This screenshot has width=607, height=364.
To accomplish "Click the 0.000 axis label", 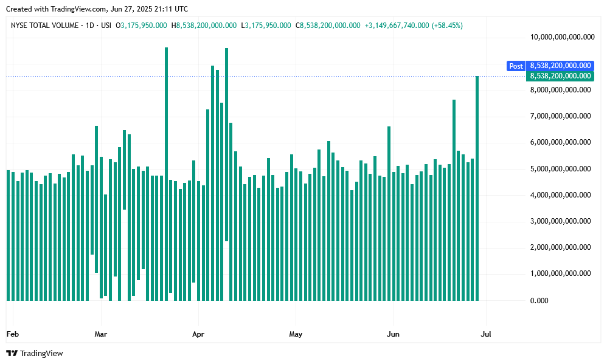I will (539, 301).
